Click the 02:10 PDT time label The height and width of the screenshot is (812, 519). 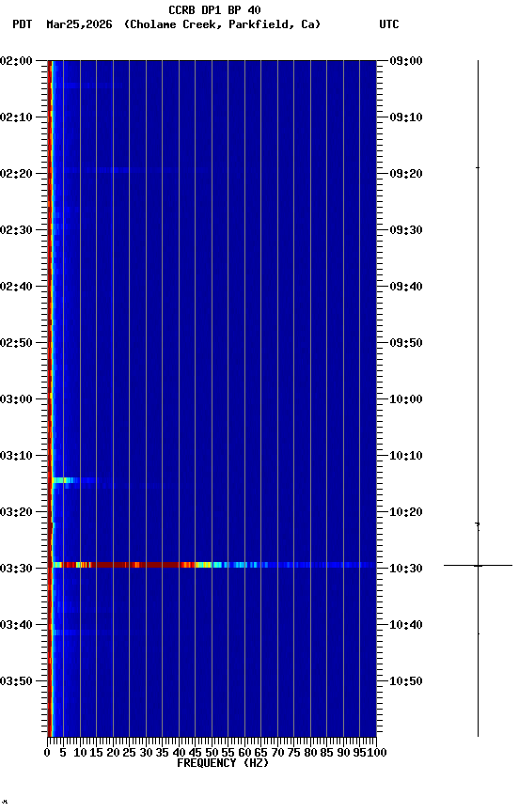(16, 117)
